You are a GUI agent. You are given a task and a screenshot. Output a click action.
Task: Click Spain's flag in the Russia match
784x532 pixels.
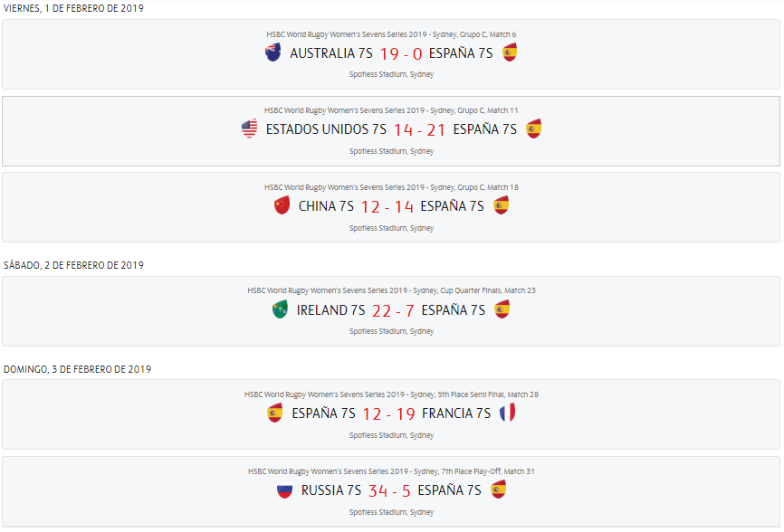coord(498,490)
